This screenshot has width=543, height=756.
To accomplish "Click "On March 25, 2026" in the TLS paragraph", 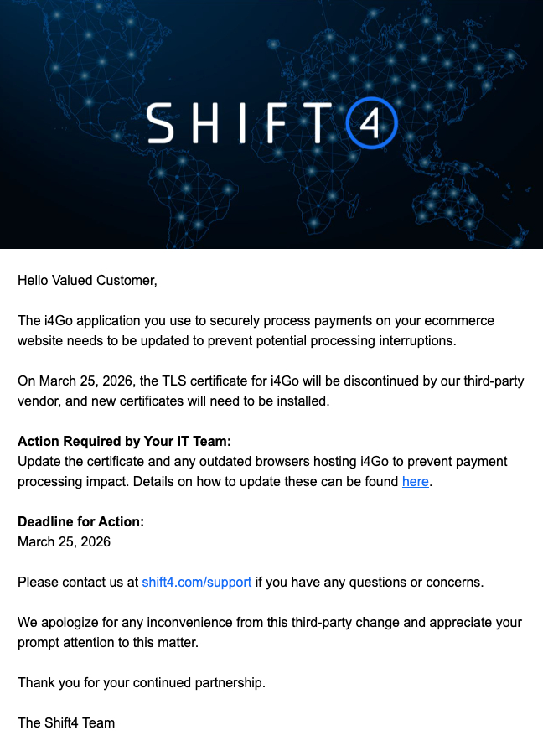I will point(70,381).
